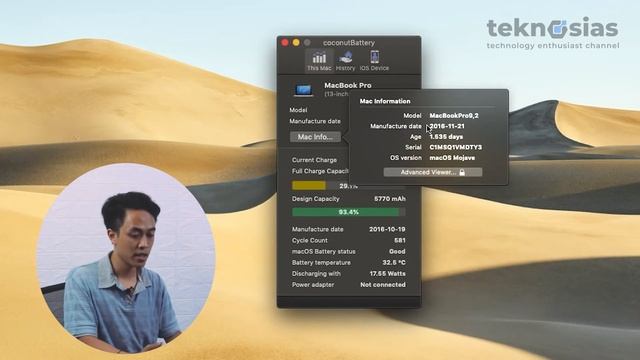Click the model value MacBookPro9,2
The width and height of the screenshot is (640, 360).
tap(454, 116)
